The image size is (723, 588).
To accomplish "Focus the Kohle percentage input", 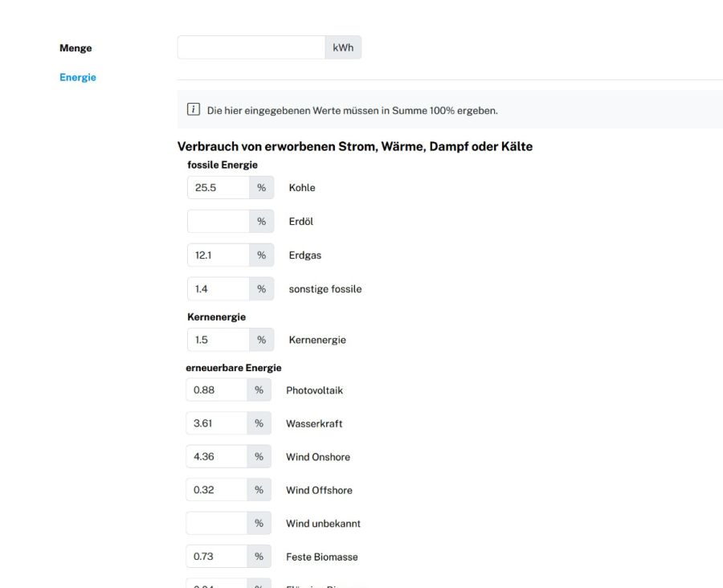I will click(x=218, y=188).
